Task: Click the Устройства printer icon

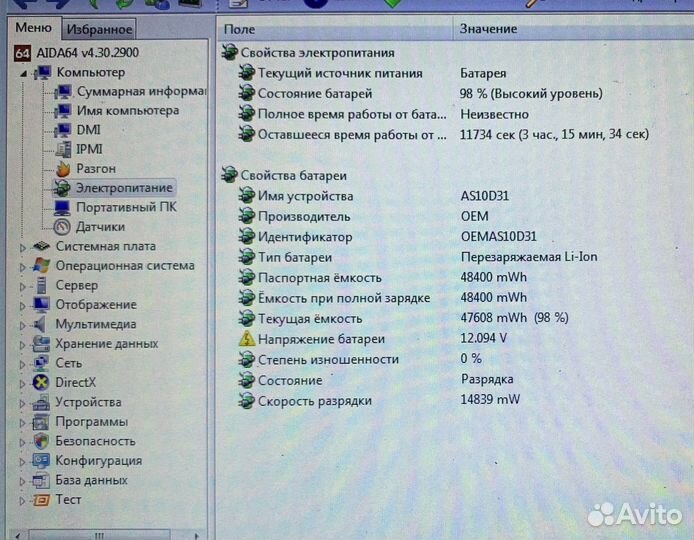Action: 41,402
